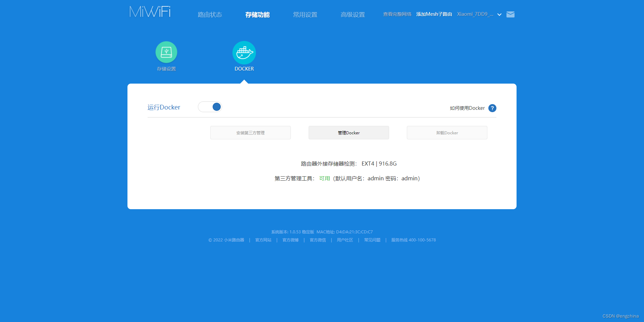644x322 pixels.
Task: Open the mail envelope icon
Action: (511, 14)
